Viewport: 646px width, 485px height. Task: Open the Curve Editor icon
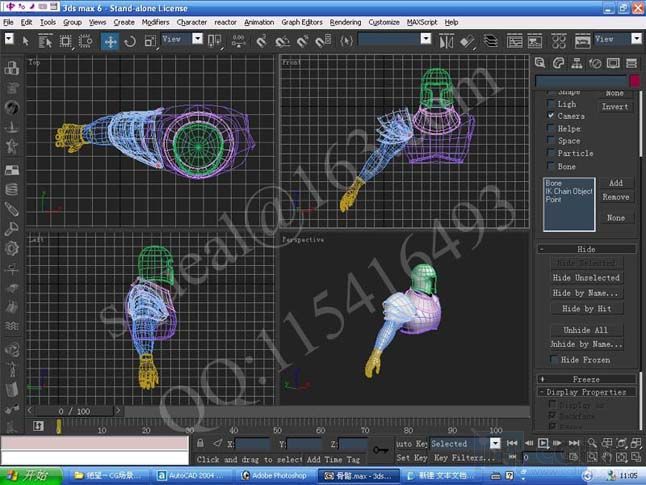[x=514, y=41]
